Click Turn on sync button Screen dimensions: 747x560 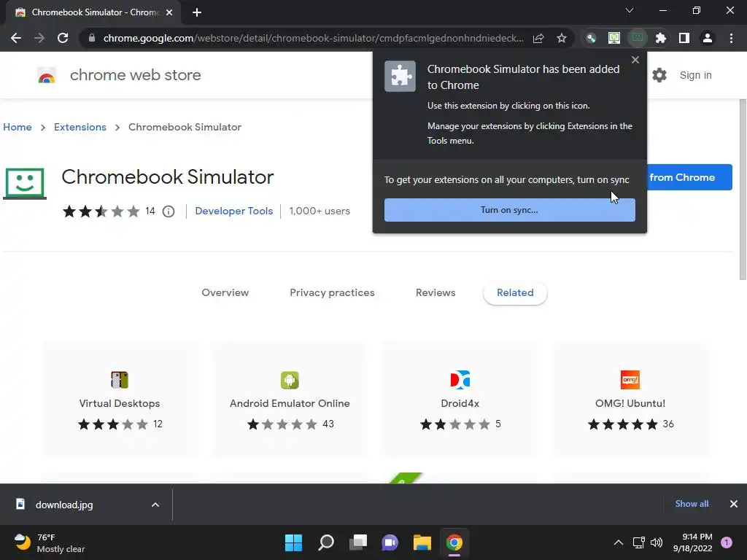tap(510, 210)
